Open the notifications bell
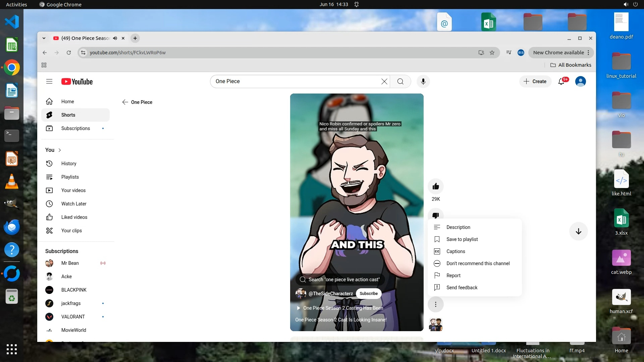 click(x=561, y=81)
